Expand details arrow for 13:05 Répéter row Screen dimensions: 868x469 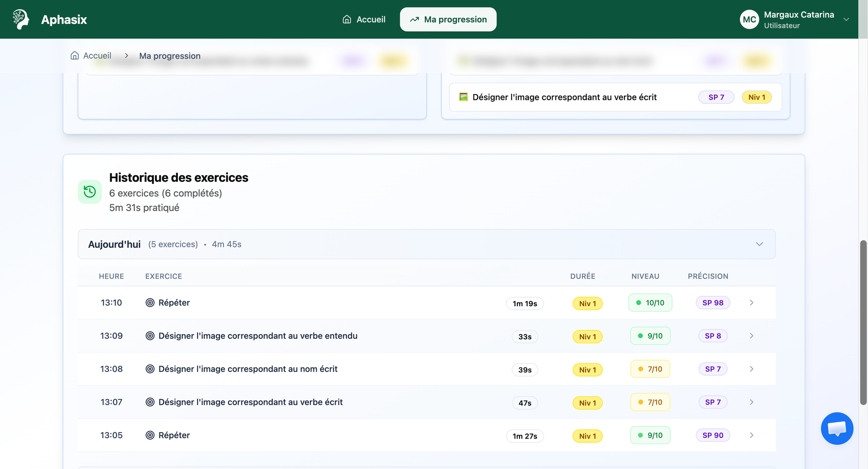(x=752, y=435)
